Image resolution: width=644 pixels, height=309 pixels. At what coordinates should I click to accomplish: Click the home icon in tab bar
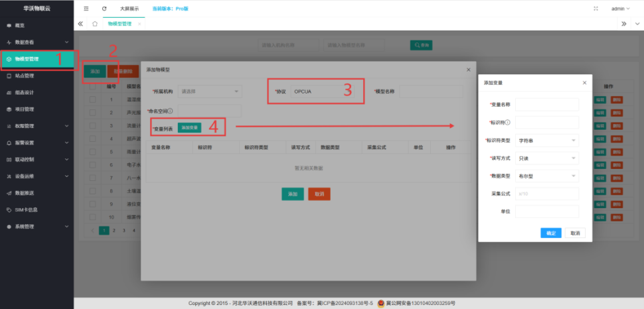click(x=95, y=23)
